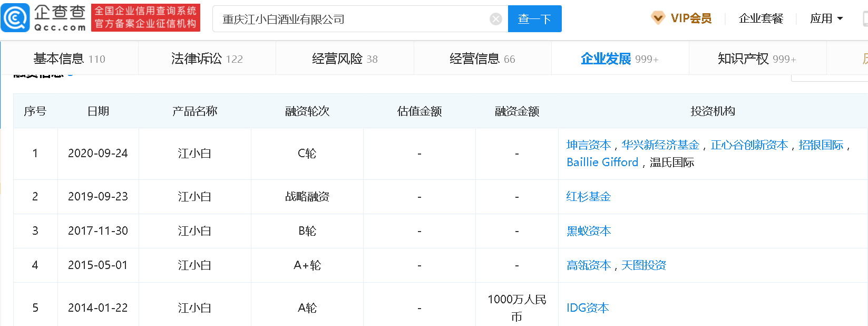Screen dimensions: 868x326
Task: Click the 产品名称 column header
Action: point(195,111)
